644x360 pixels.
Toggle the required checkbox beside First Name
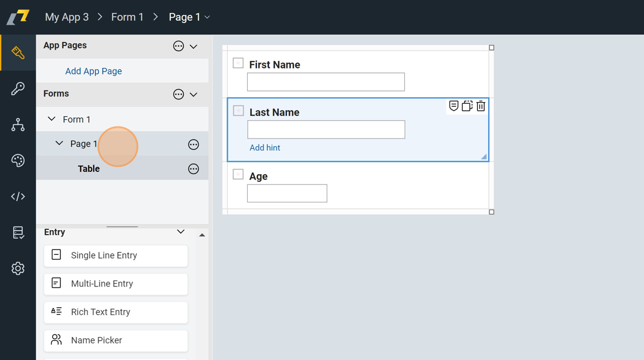[238, 63]
